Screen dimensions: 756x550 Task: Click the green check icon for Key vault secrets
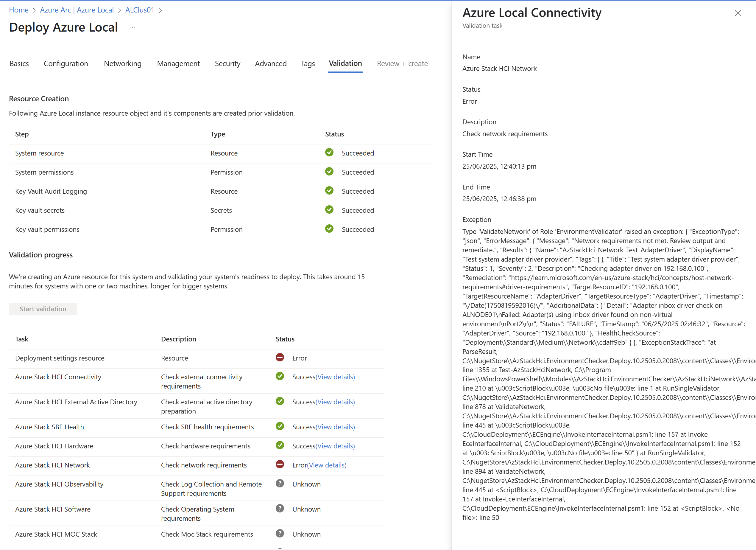click(x=329, y=209)
